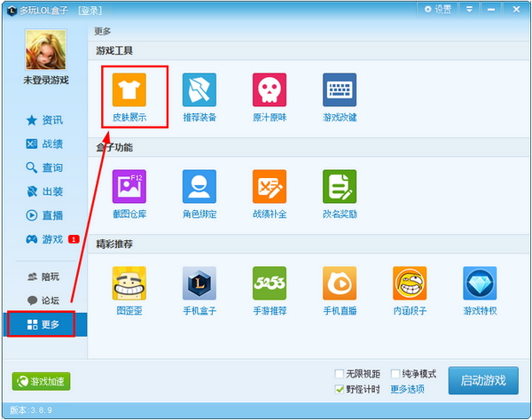Click the 多玩LOL盒子 logo icon
Screen dimensions: 532x420
pyautogui.click(x=12, y=11)
